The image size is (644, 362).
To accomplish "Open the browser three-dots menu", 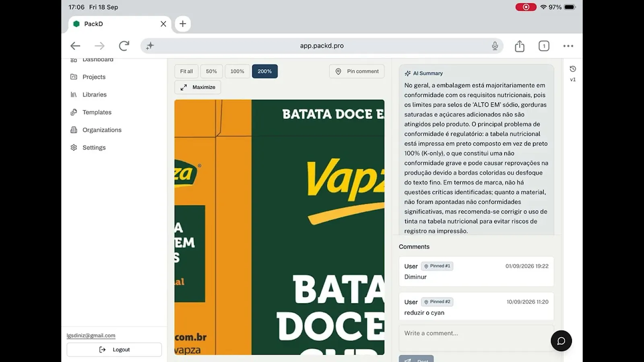I will click(568, 46).
